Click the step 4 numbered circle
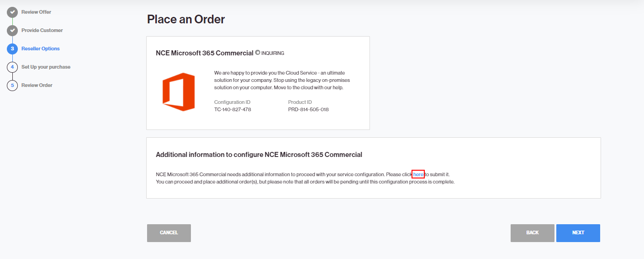This screenshot has width=644, height=259. [x=12, y=67]
